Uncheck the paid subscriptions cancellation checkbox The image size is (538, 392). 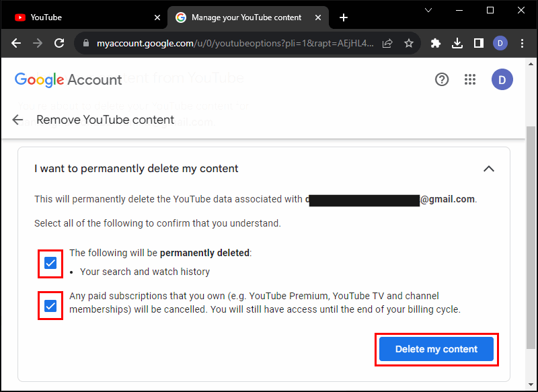(50, 307)
